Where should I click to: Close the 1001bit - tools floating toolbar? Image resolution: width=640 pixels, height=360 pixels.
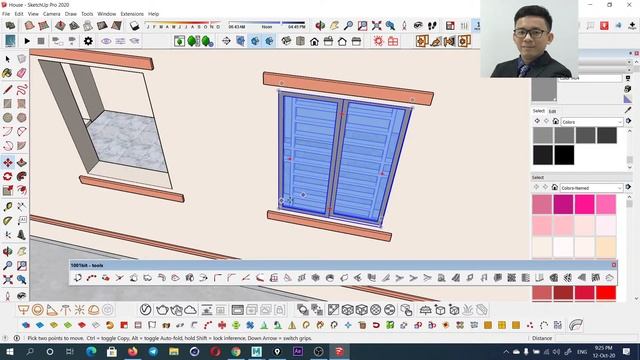point(613,265)
